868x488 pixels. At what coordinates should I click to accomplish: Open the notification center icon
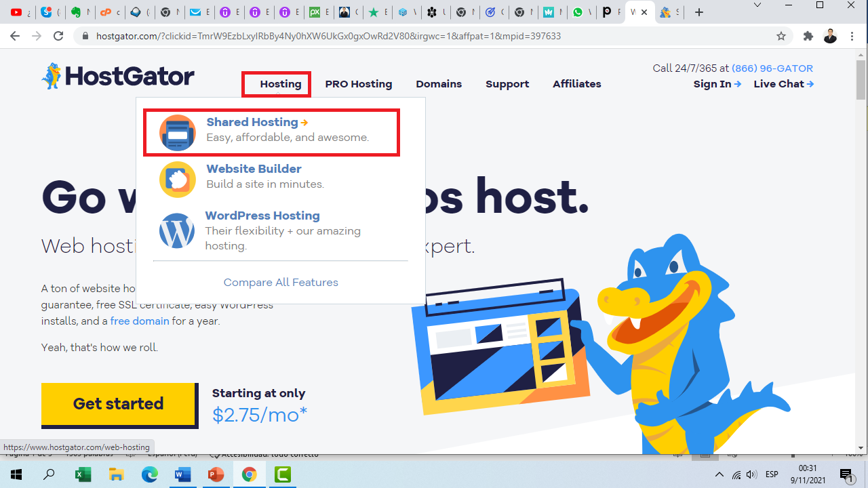[x=846, y=474]
